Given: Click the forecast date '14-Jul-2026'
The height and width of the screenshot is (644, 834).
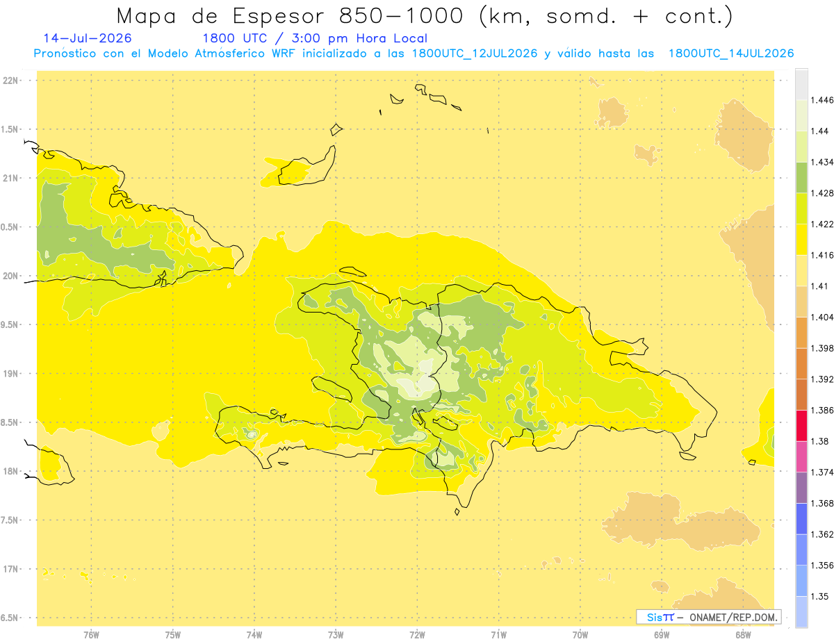Looking at the screenshot, I should click(x=88, y=38).
